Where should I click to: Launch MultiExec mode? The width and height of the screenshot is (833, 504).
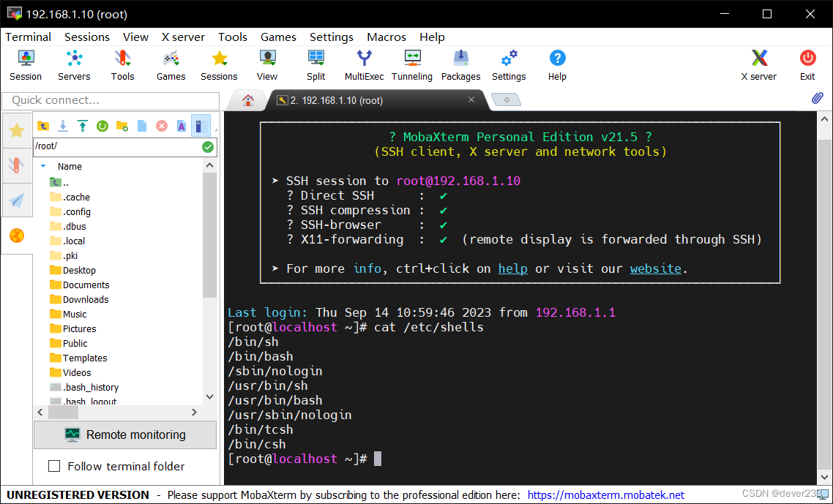pos(364,65)
